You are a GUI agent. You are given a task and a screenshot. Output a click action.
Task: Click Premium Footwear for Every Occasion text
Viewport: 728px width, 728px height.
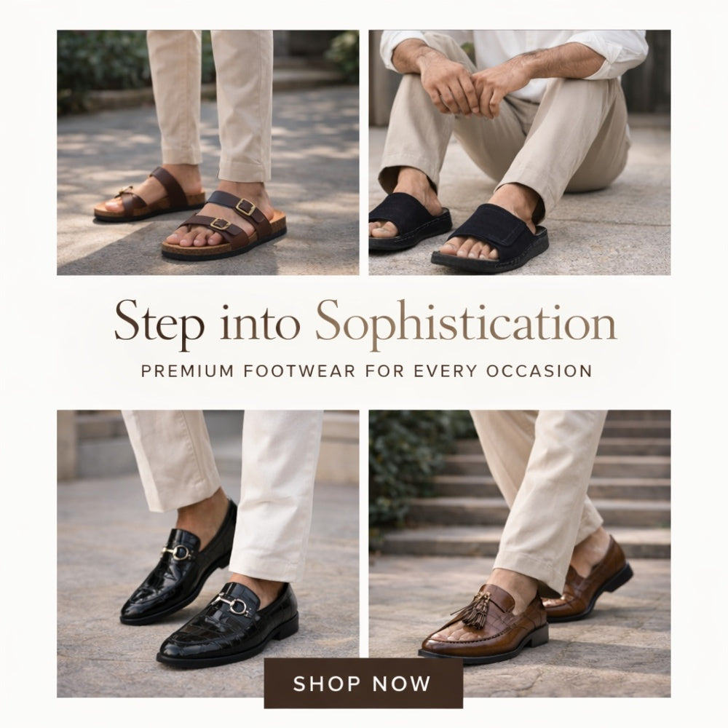366,371
